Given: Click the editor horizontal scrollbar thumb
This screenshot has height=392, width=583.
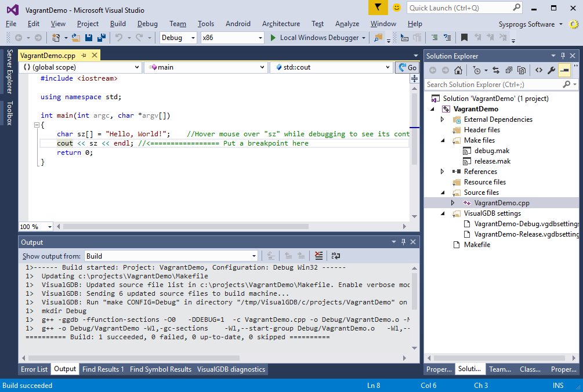Looking at the screenshot, I should point(185,226).
